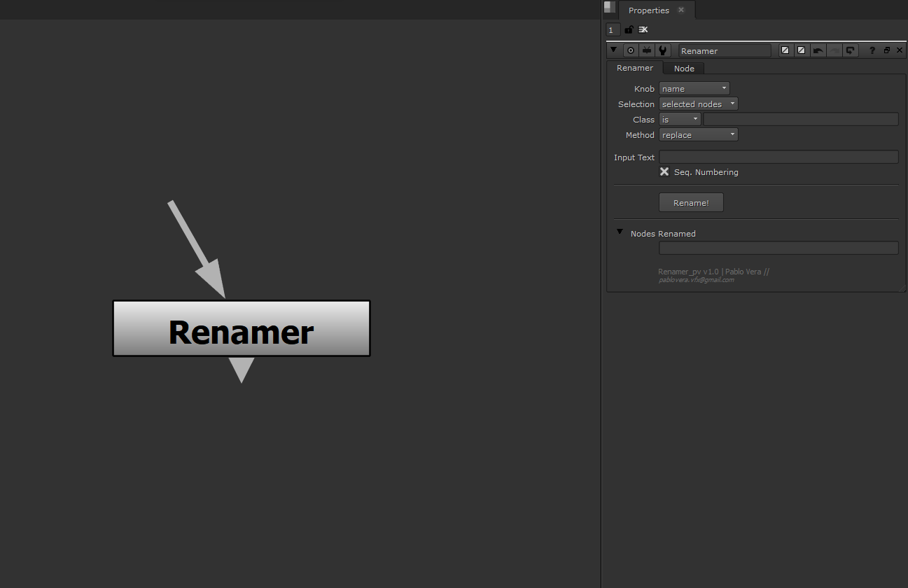Toggle the panel lock padlock icon
This screenshot has width=908, height=588.
[x=628, y=29]
